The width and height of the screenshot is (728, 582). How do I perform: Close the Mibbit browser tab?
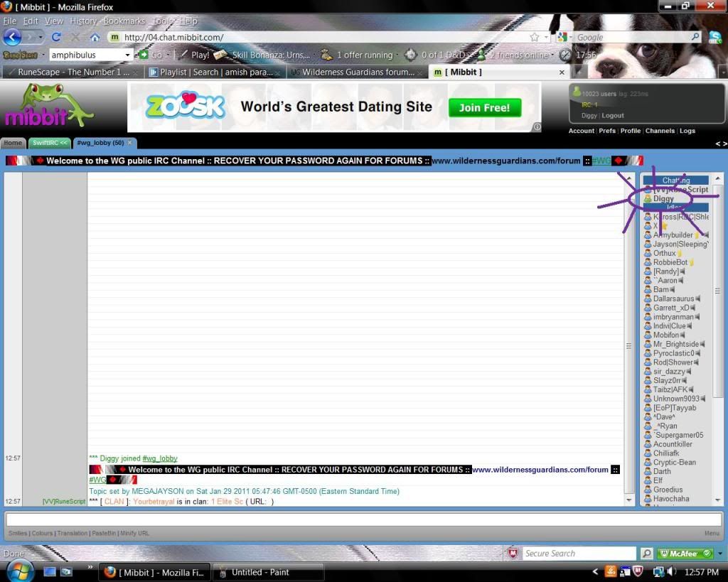[x=562, y=72]
